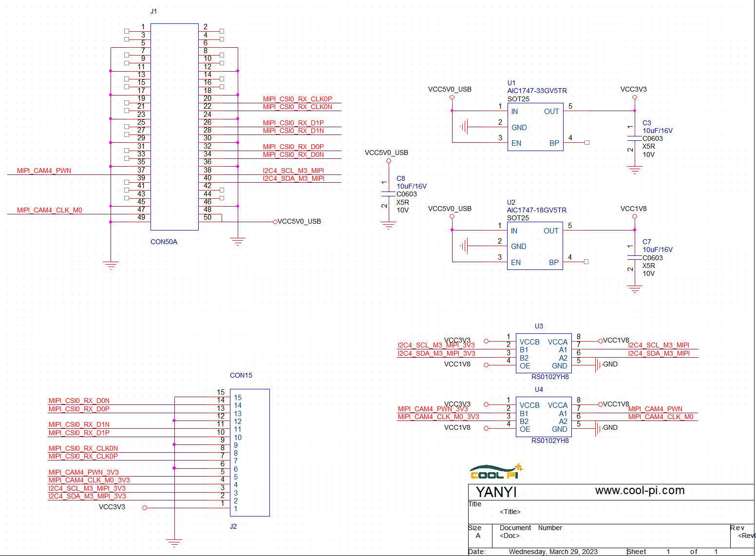Click MIPI_CSI0_RX_CLK0P label at J2 pin 7
The height and width of the screenshot is (556, 756).
83,456
